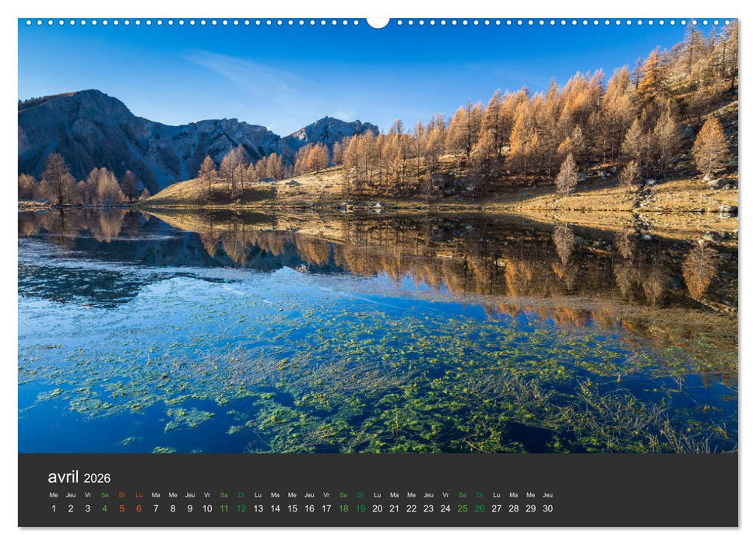Select date 1 in the calendar row

pos(52,508)
